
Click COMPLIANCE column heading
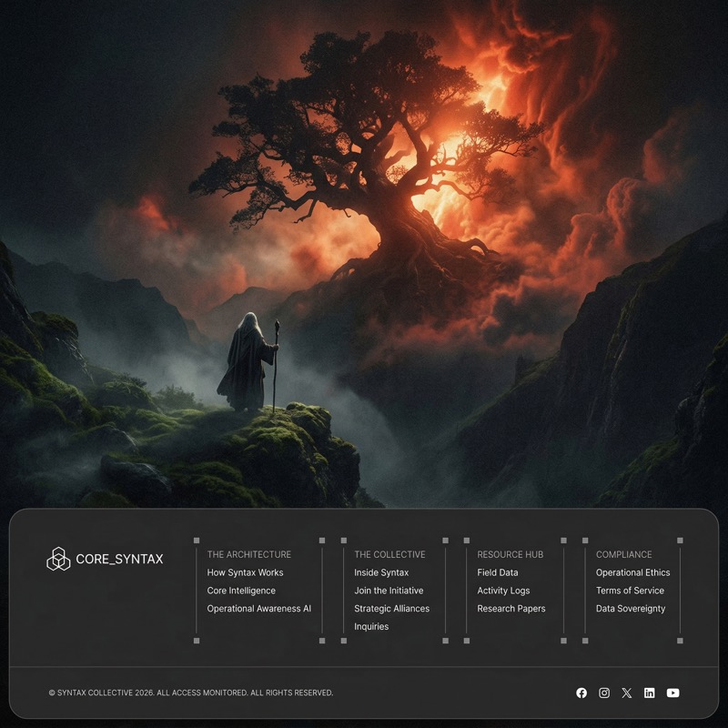coord(624,554)
